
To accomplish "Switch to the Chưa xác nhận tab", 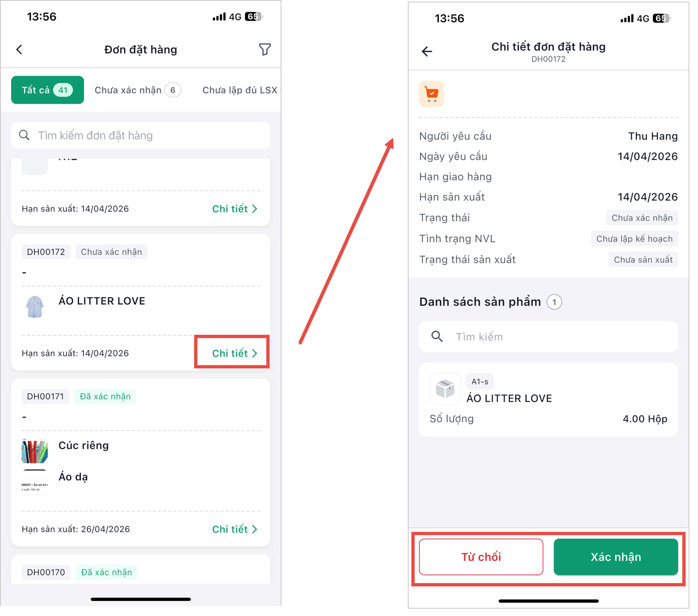I will click(138, 90).
